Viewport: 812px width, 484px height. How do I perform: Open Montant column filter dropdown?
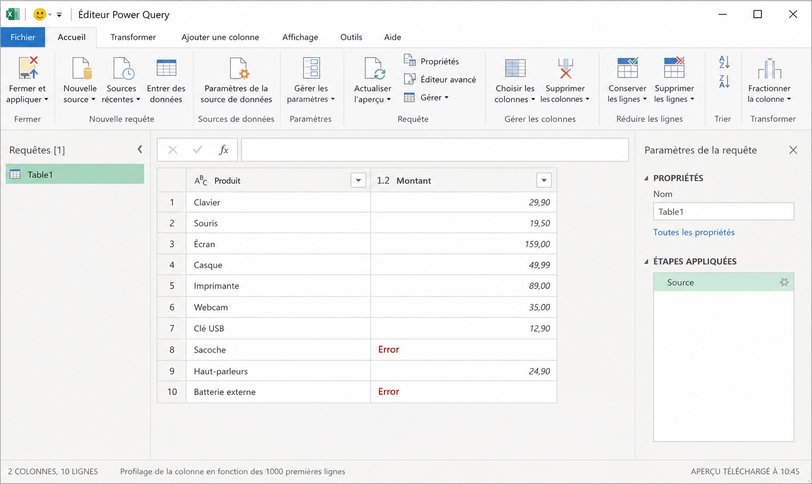(544, 180)
